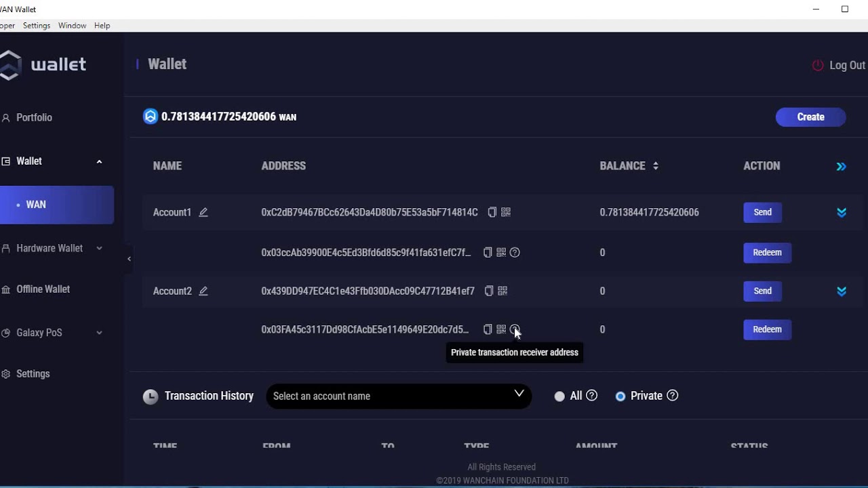Copy the 0x03ccAb39 private address
This screenshot has height=488, width=868.
click(488, 252)
